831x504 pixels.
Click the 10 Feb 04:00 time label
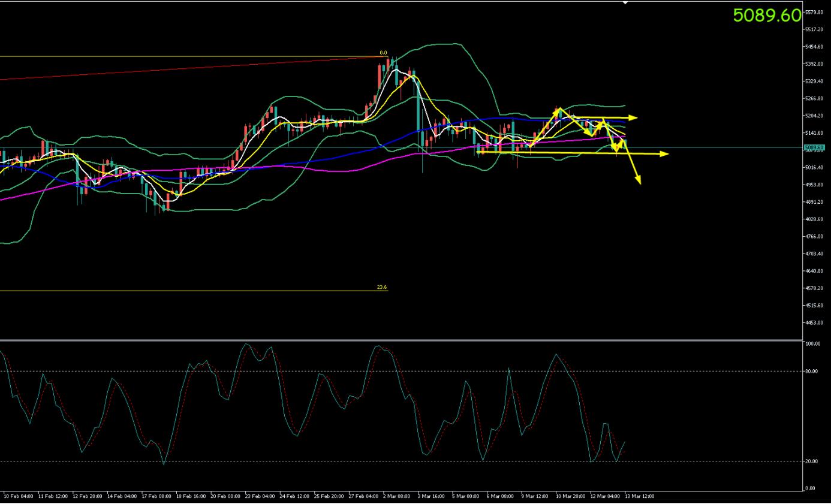18,496
